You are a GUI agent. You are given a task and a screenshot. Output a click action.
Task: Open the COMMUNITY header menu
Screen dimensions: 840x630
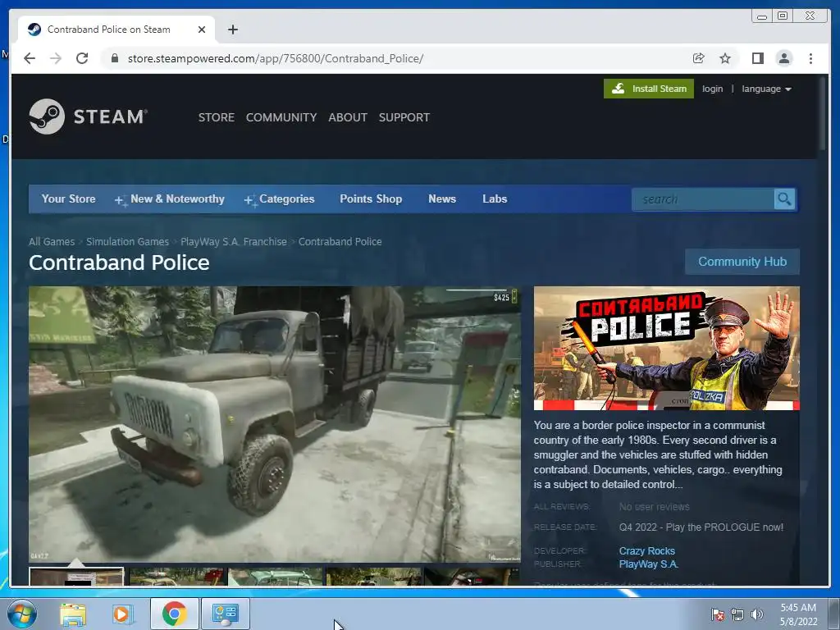coord(281,117)
